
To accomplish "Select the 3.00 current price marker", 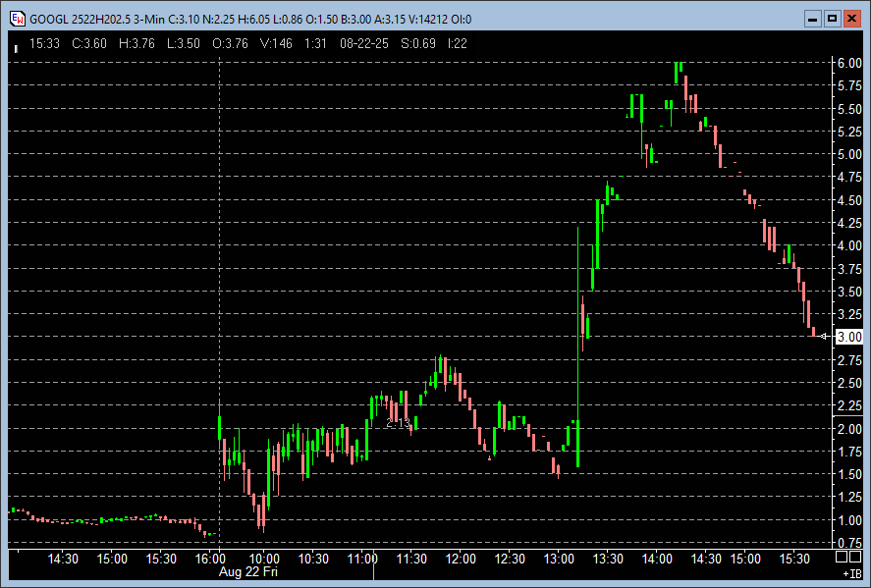I will [849, 337].
